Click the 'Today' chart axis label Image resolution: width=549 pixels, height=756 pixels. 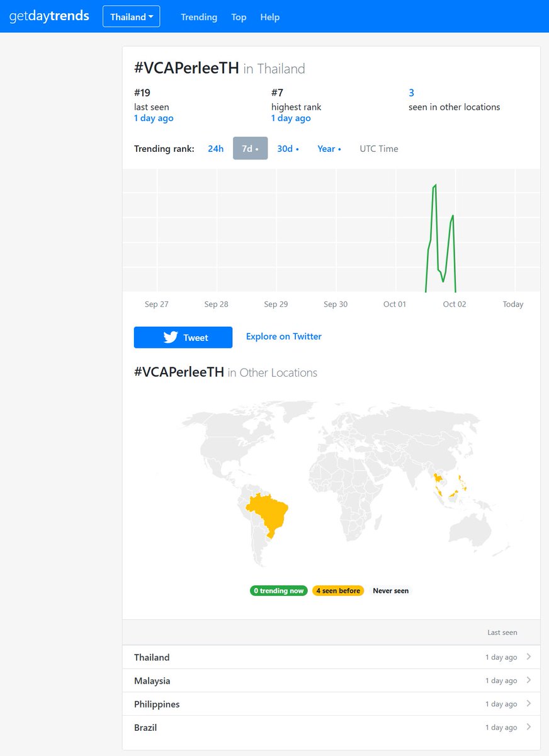[513, 304]
